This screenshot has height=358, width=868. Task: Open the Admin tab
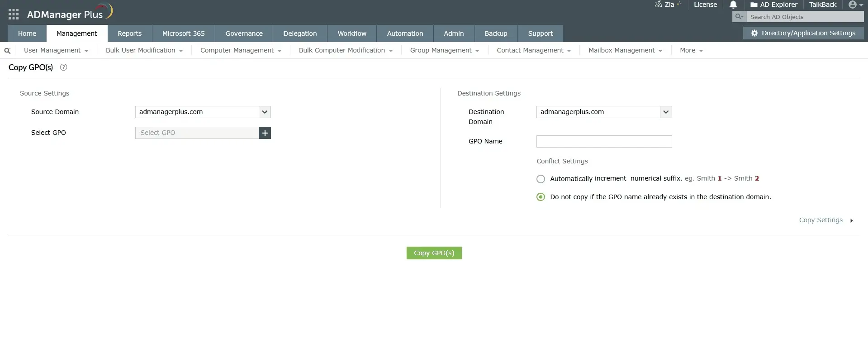454,33
